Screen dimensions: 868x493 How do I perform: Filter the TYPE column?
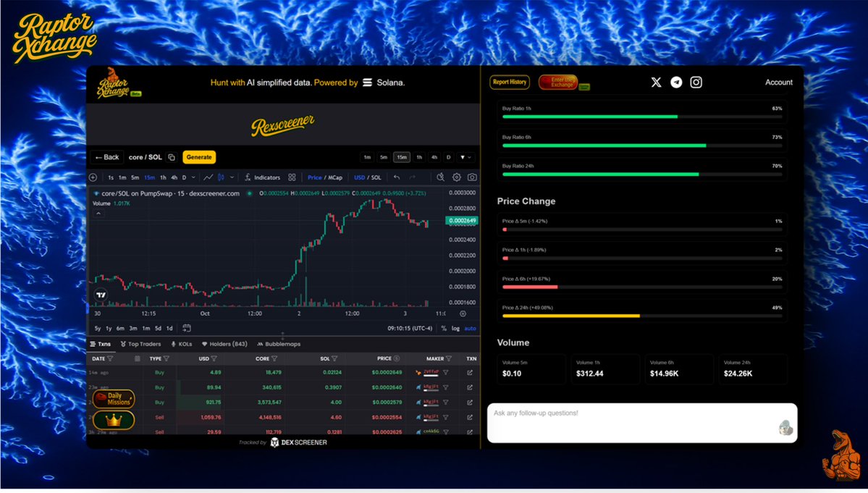pyautogui.click(x=166, y=358)
